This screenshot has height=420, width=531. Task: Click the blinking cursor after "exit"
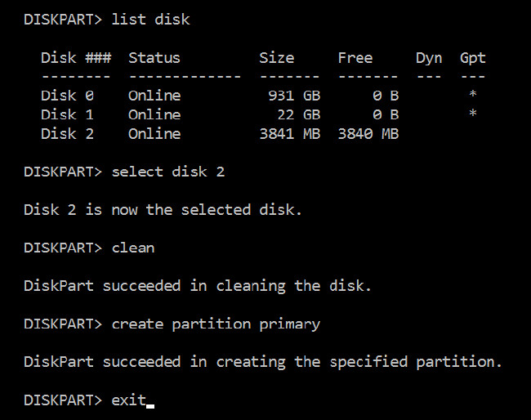click(x=150, y=401)
